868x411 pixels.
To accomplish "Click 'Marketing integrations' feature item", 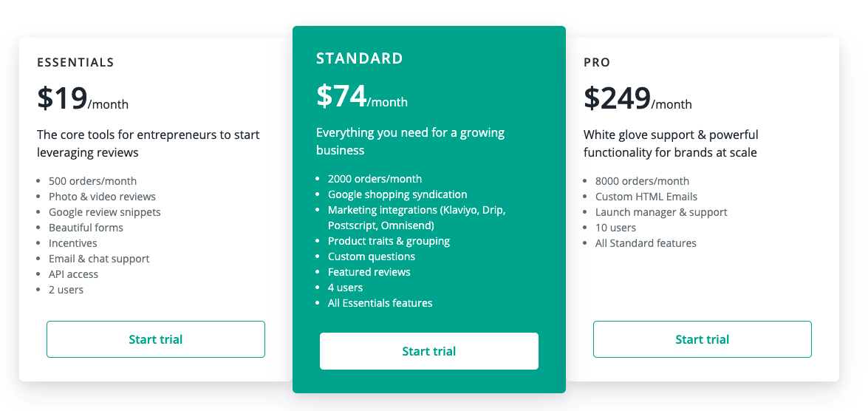I will coord(417,217).
